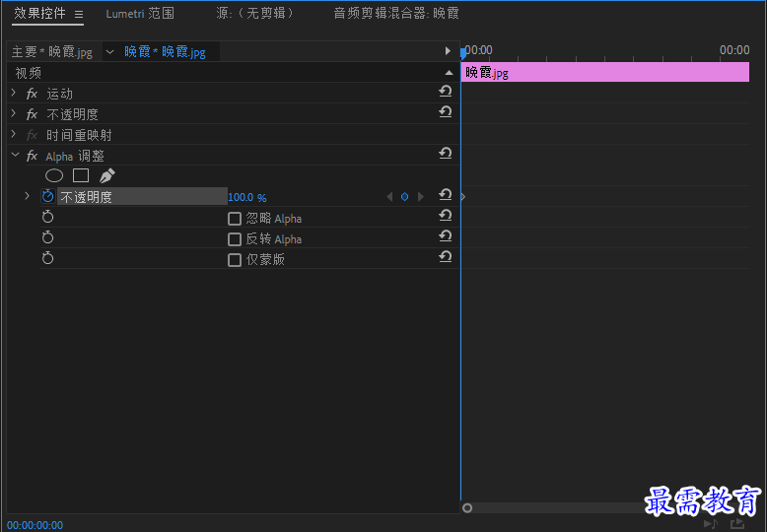Screen dimensions: 767x532
Task: Reset the 运动 effect
Action: pyautogui.click(x=446, y=91)
